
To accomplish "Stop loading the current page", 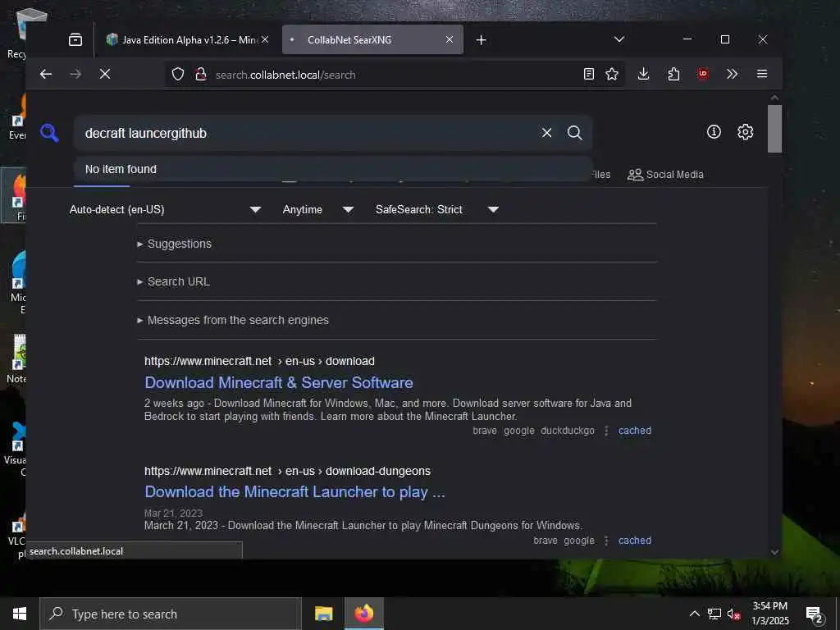I will click(105, 74).
